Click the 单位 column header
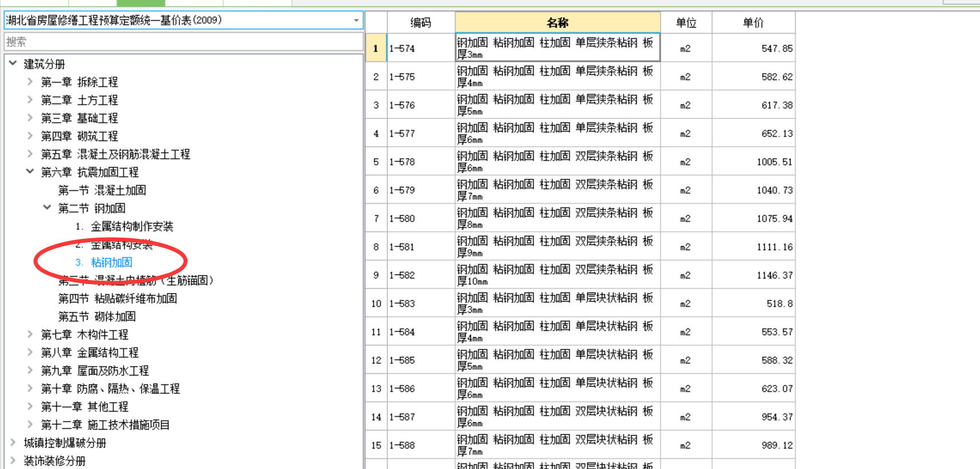Viewport: 980px width, 469px height. [686, 22]
